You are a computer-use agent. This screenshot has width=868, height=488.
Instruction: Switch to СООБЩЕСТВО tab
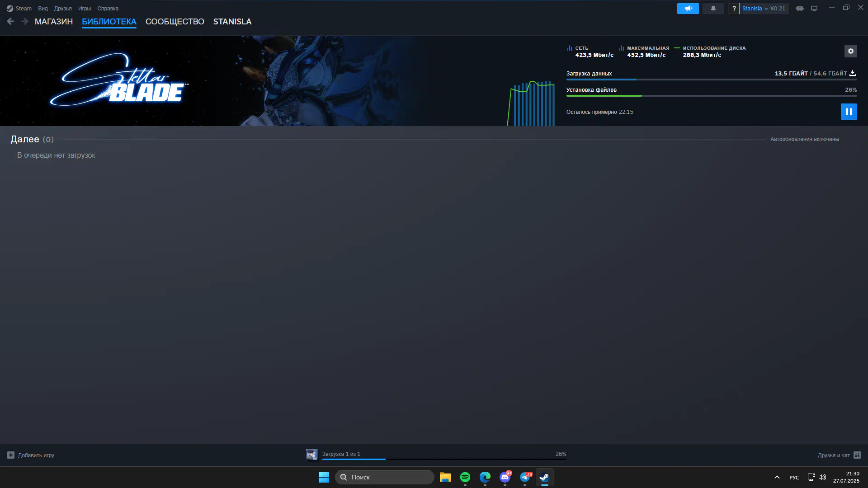coord(175,22)
